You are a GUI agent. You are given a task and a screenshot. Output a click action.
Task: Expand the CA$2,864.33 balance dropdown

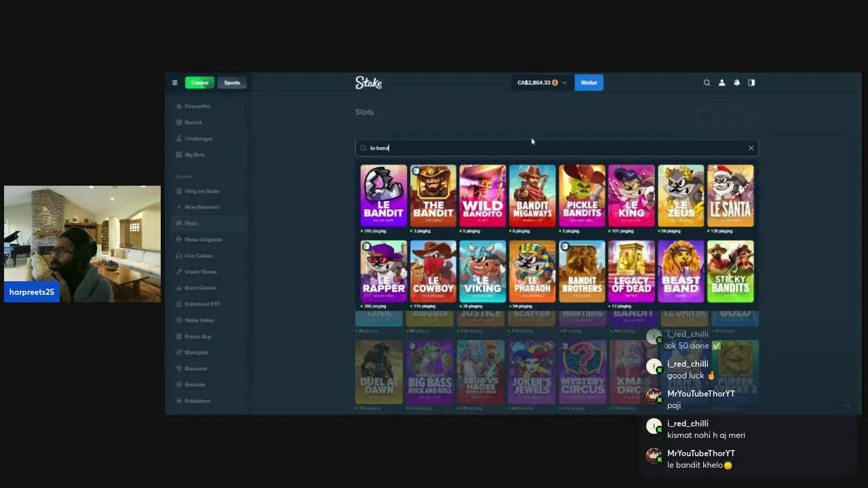542,83
